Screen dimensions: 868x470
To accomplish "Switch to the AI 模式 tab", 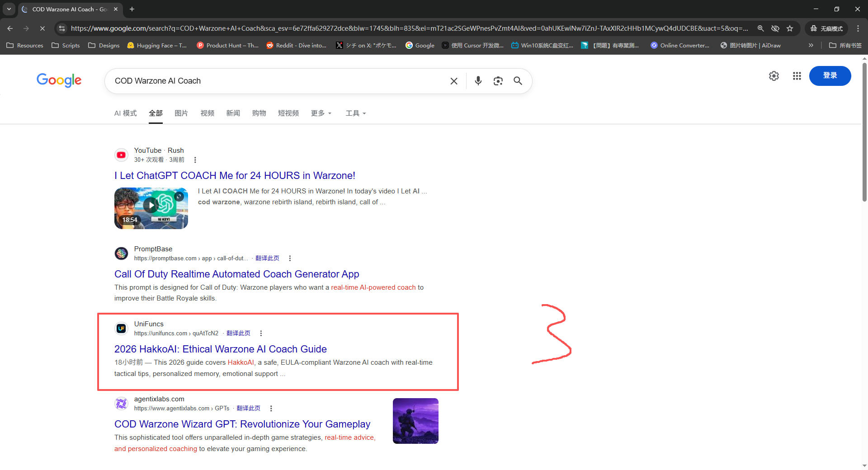I will click(125, 113).
